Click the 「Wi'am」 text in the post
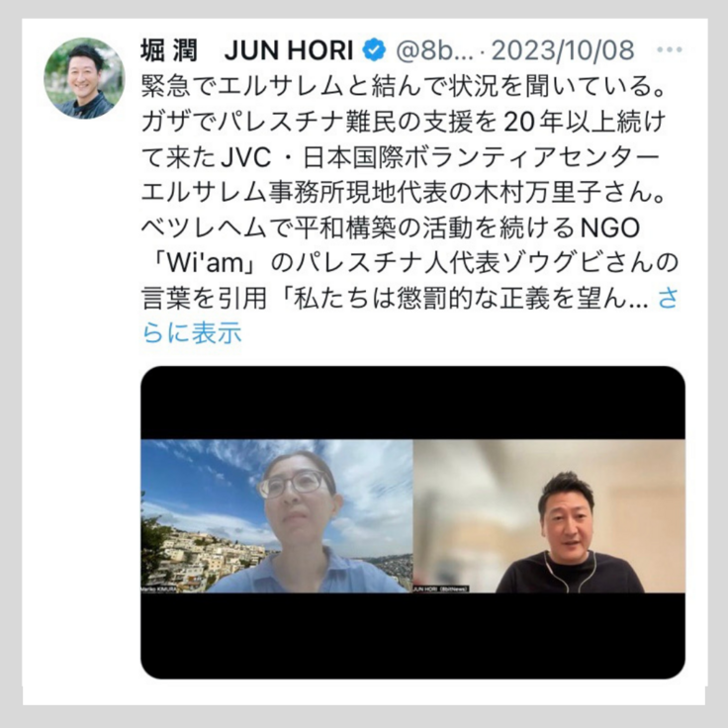Viewport: 728px width, 728px height. click(205, 263)
